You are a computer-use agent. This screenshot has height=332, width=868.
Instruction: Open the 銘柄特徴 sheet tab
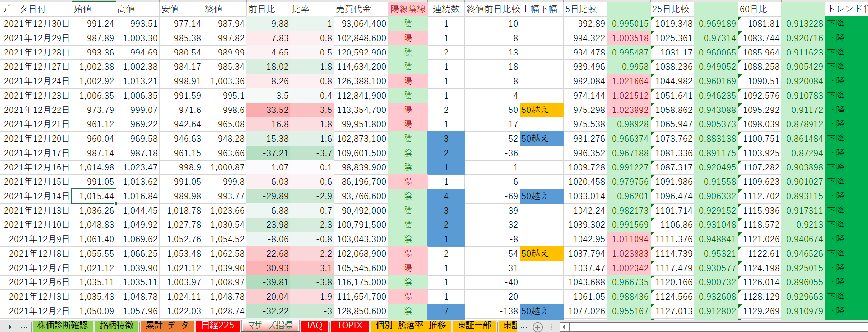pos(116,326)
